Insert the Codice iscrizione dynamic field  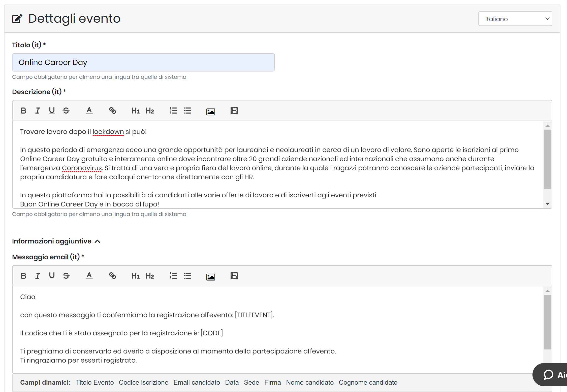(143, 382)
